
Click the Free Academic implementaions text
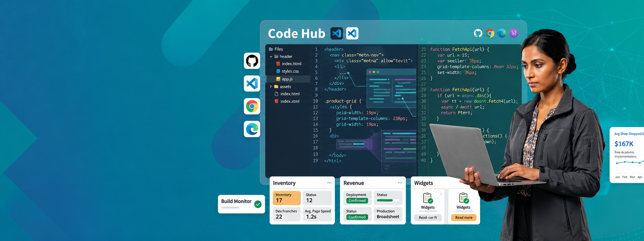coord(625,154)
